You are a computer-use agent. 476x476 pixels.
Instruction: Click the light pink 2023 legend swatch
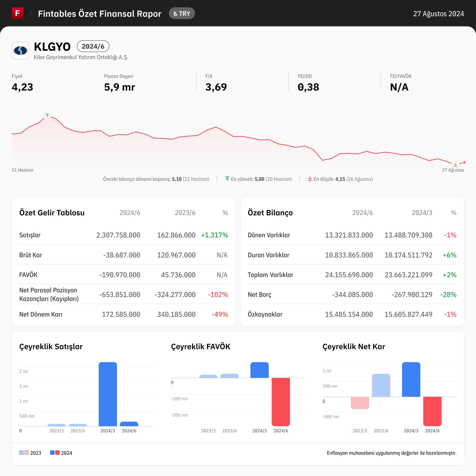point(27,453)
